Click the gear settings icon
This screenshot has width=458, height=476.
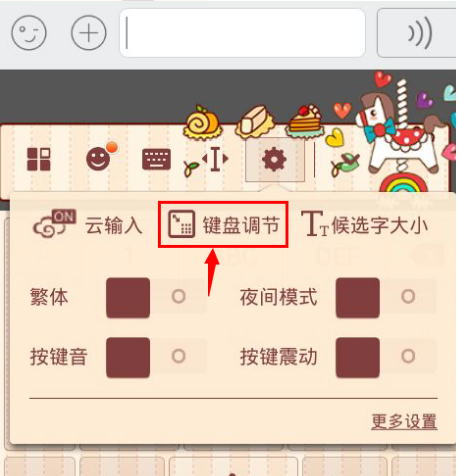[274, 160]
